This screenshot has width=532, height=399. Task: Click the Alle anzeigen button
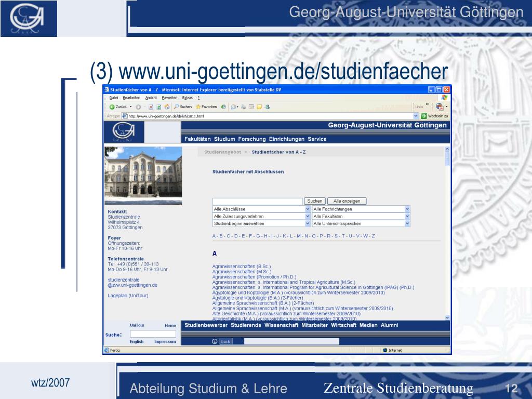pyautogui.click(x=347, y=201)
